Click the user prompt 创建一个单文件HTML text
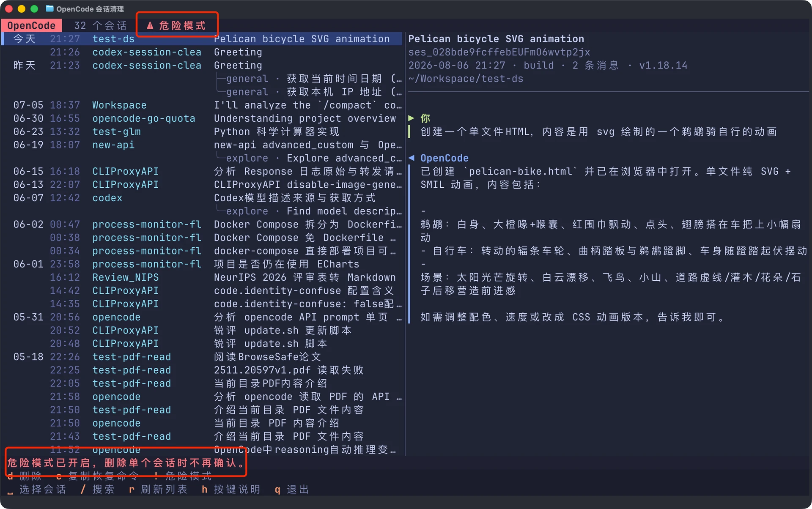Viewport: 812px width, 509px height. click(x=598, y=131)
